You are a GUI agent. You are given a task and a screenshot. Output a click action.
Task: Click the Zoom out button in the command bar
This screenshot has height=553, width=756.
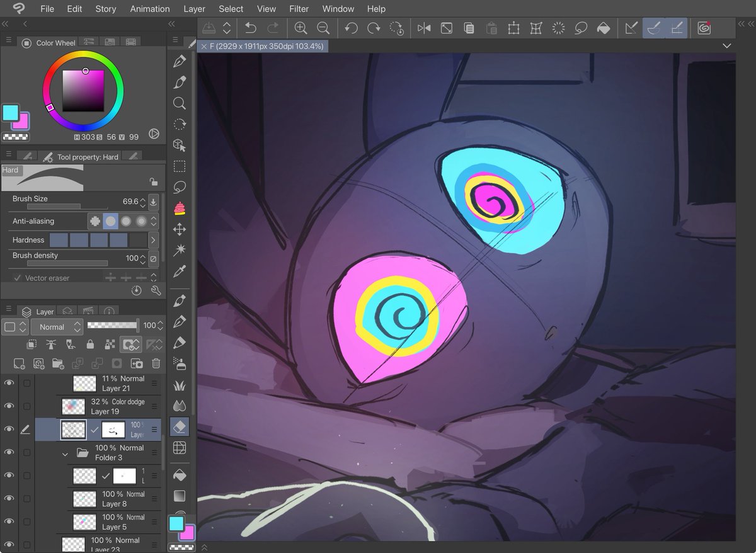pos(323,28)
